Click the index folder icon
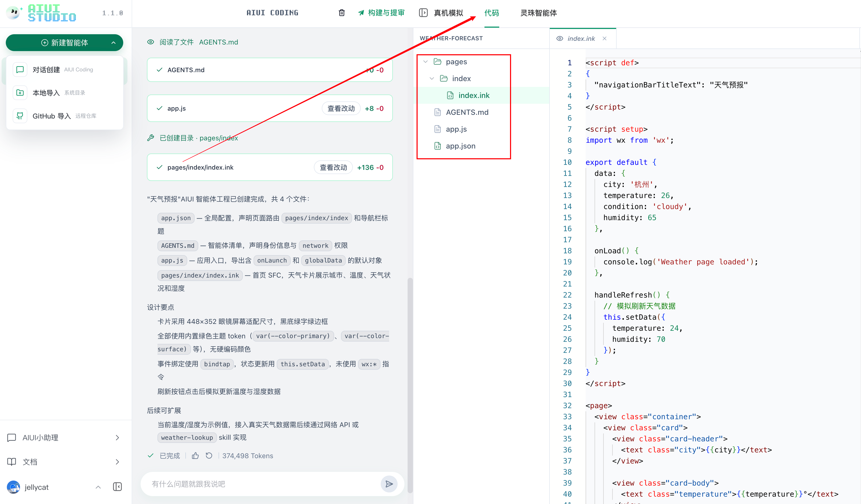Screen dimensions: 861x504 click(444, 78)
